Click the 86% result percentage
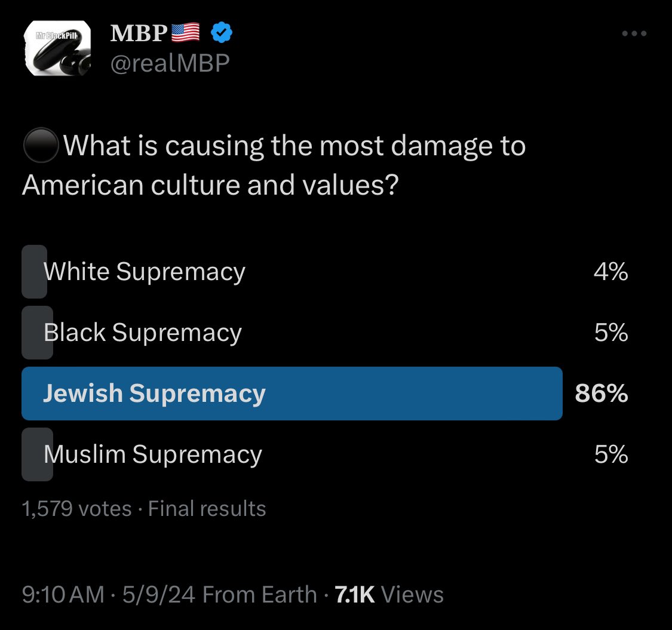Screen dimensions: 672x630 (x=601, y=394)
